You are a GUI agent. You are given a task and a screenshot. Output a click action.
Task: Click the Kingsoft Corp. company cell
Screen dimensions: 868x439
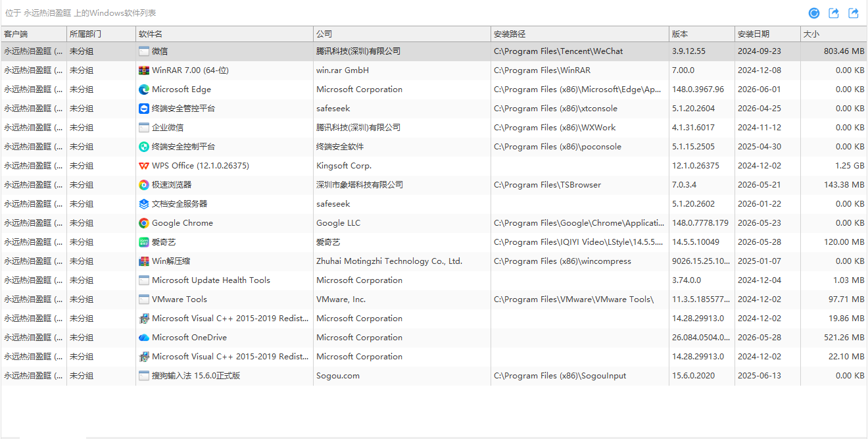(x=344, y=166)
